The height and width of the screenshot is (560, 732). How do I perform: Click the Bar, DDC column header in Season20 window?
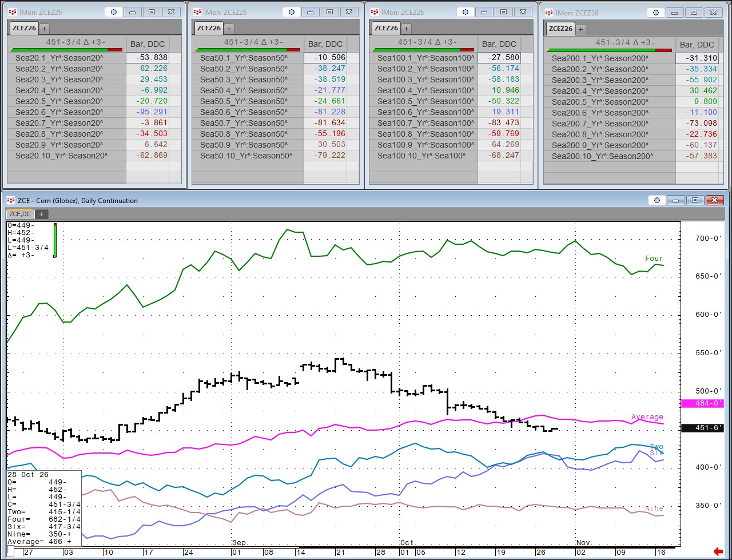(x=148, y=44)
